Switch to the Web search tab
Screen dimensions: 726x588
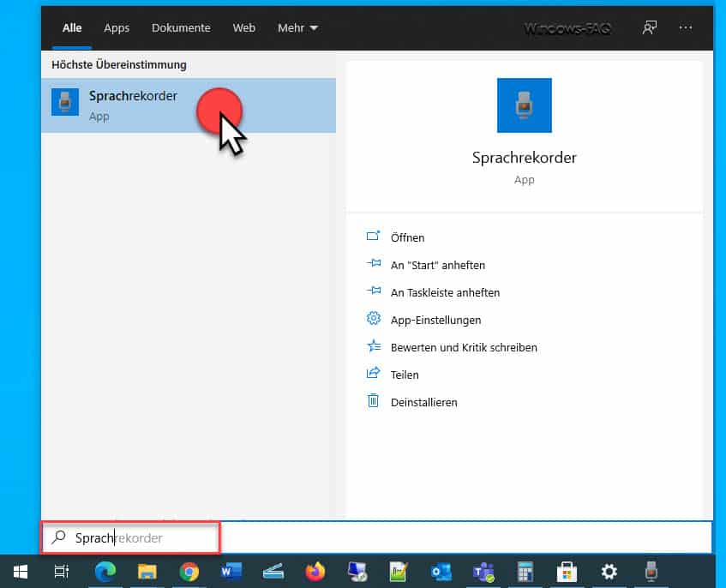(244, 27)
